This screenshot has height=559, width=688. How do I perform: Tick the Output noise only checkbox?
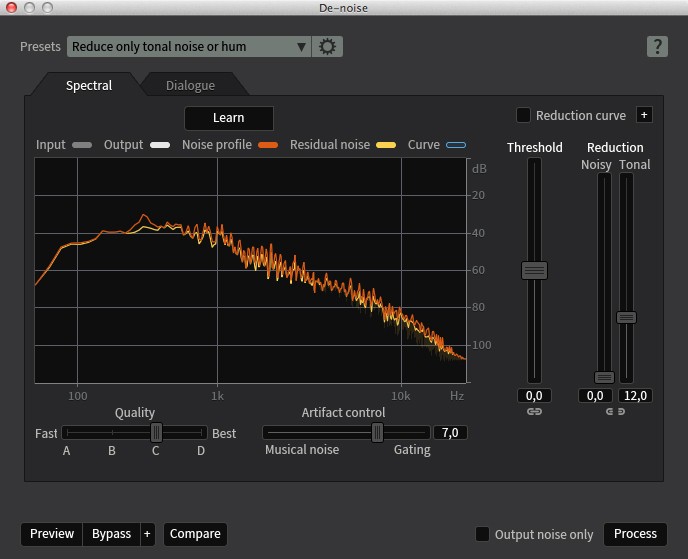(x=482, y=534)
